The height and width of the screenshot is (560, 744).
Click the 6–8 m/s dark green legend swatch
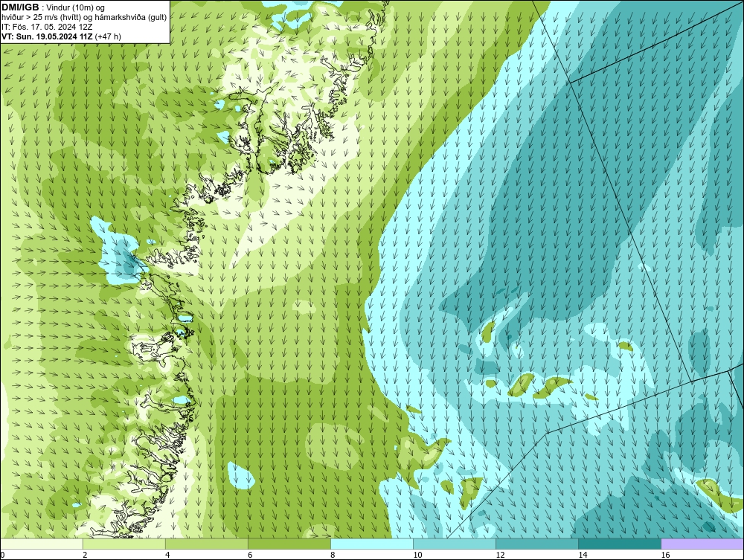click(x=289, y=544)
